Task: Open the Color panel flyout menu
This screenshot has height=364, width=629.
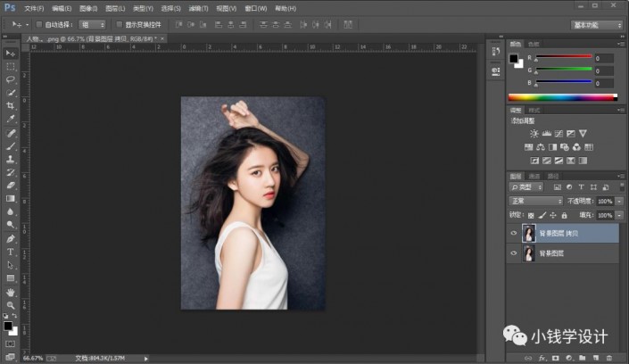Action: 621,44
